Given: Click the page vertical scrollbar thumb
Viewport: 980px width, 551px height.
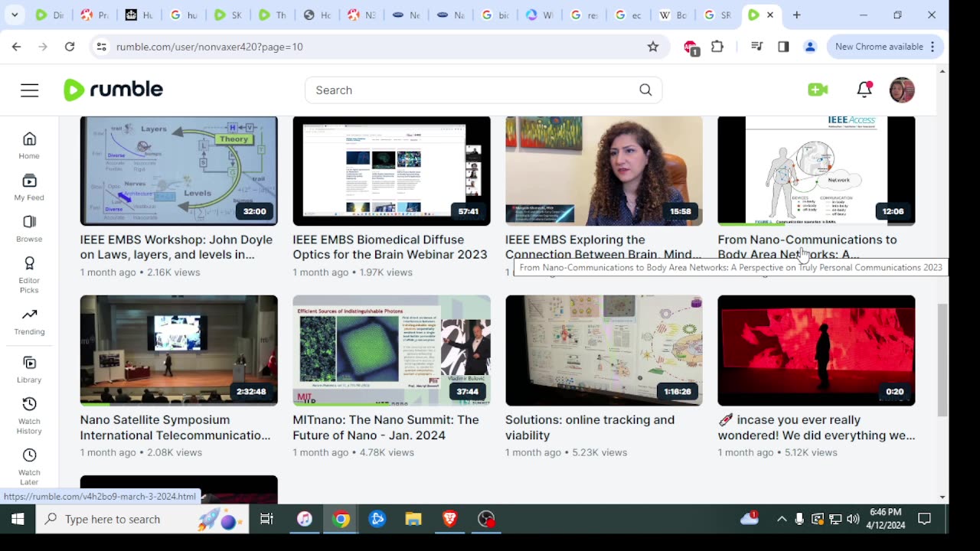Looking at the screenshot, I should [x=942, y=360].
